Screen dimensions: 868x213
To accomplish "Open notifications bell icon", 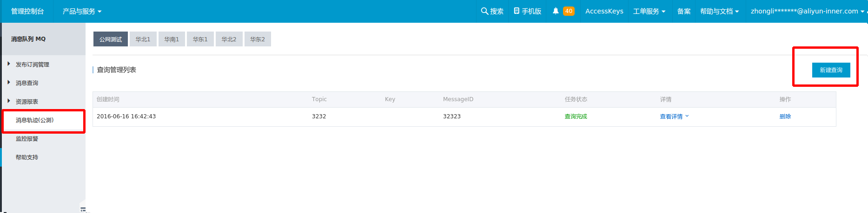I will coord(556,11).
